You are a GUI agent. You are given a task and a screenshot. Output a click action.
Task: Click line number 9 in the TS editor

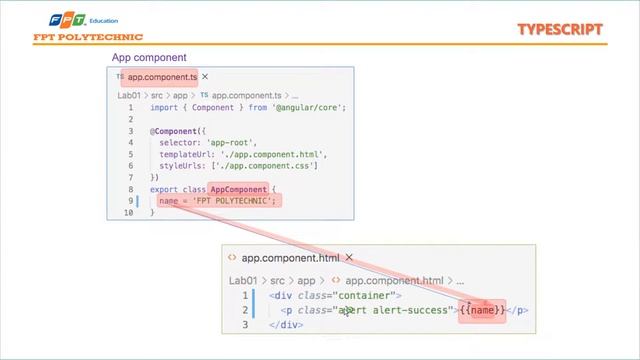click(131, 201)
